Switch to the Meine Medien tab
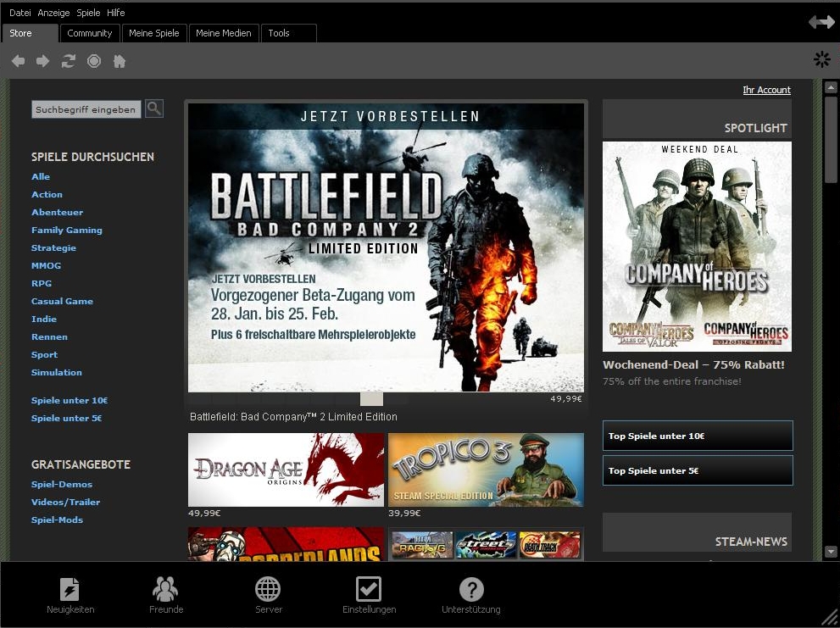The image size is (840, 628). click(224, 33)
